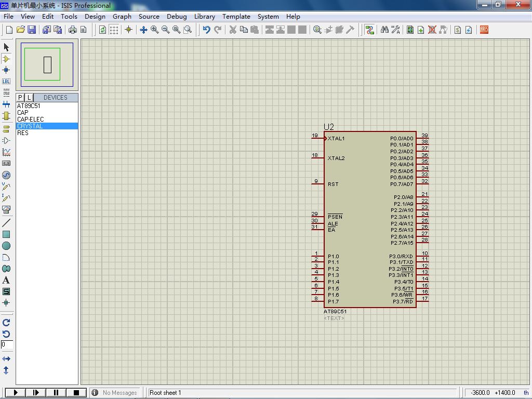Toggle the false origin crosshair button
Viewport: 532px width, 399px height.
pyautogui.click(x=128, y=30)
